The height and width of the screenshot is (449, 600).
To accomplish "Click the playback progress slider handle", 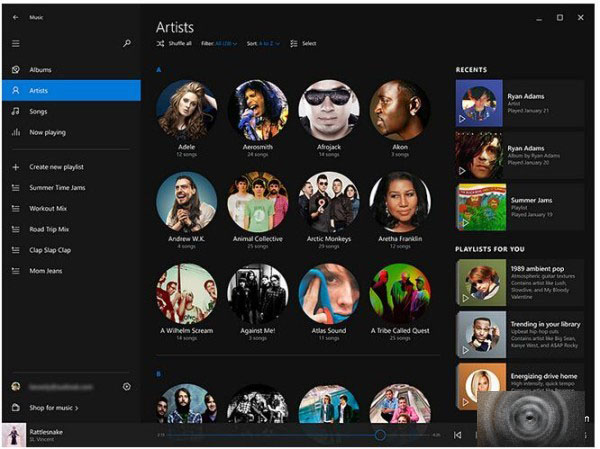I will 380,435.
